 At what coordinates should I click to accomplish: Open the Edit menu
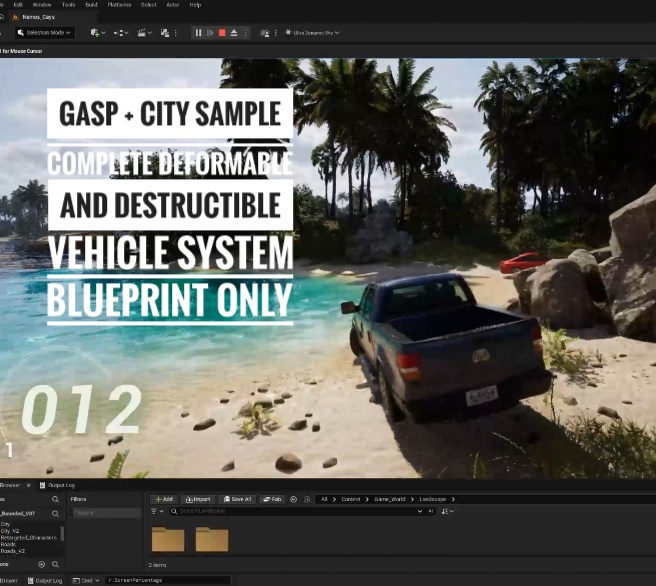pos(18,5)
